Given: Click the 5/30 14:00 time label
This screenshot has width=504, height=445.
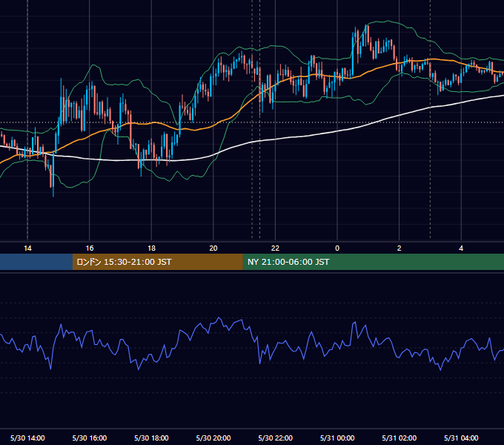Looking at the screenshot, I should pyautogui.click(x=27, y=438).
